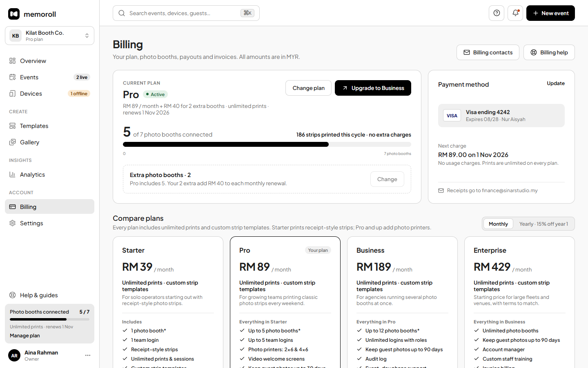Screen dimensions: 588x368
Task: Upgrade to Business plan
Action: coord(373,88)
